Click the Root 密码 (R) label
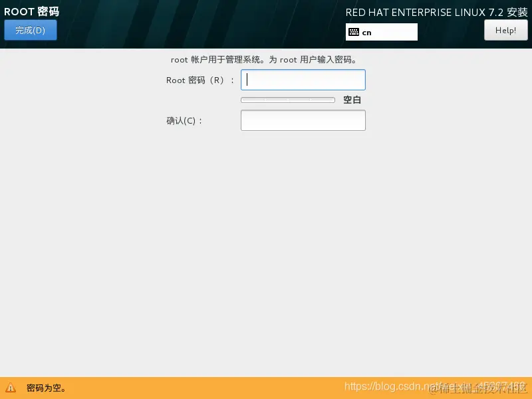 (200, 80)
